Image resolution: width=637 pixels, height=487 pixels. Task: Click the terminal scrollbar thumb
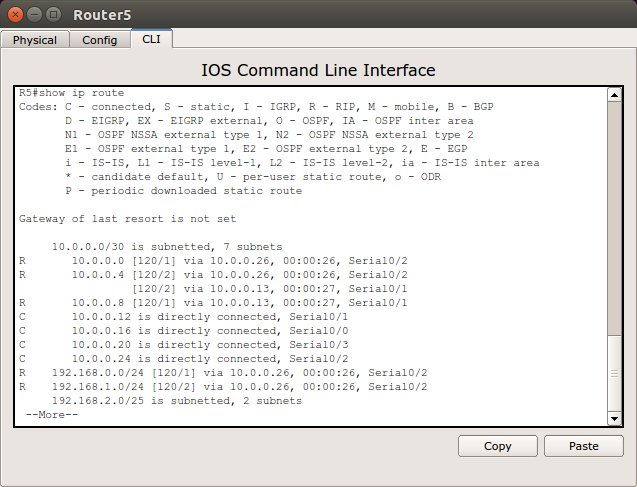[x=615, y=373]
